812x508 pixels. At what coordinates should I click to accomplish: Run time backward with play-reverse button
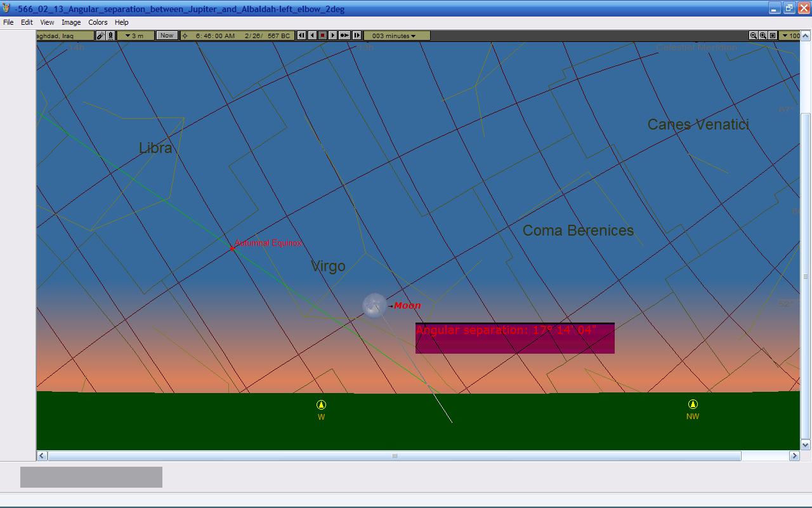tap(312, 36)
